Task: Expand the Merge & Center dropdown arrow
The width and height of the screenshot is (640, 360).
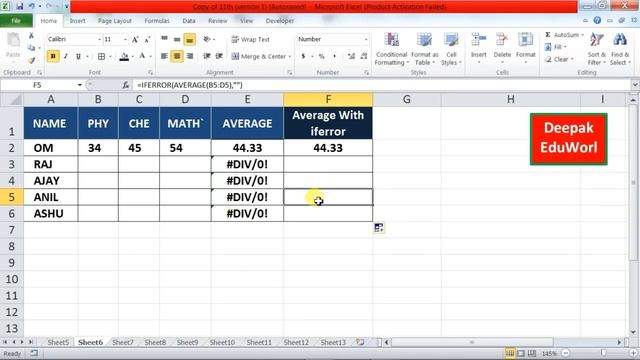Action: [x=290, y=56]
